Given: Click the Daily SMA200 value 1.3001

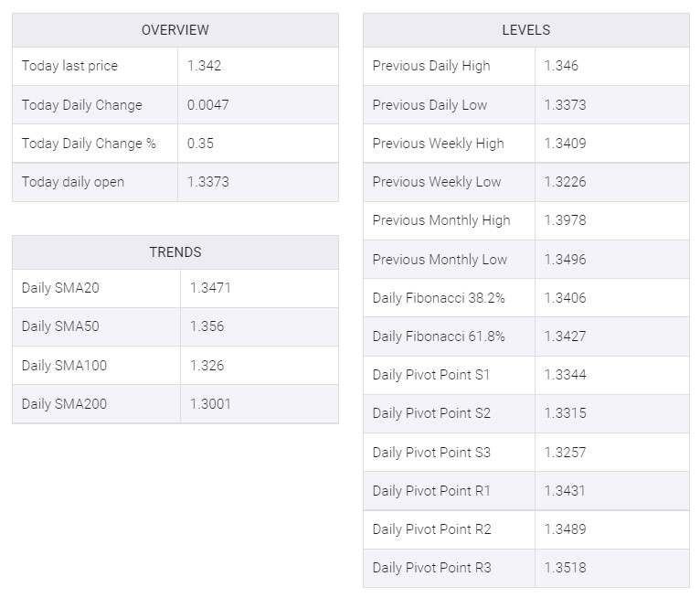Looking at the screenshot, I should point(211,404).
